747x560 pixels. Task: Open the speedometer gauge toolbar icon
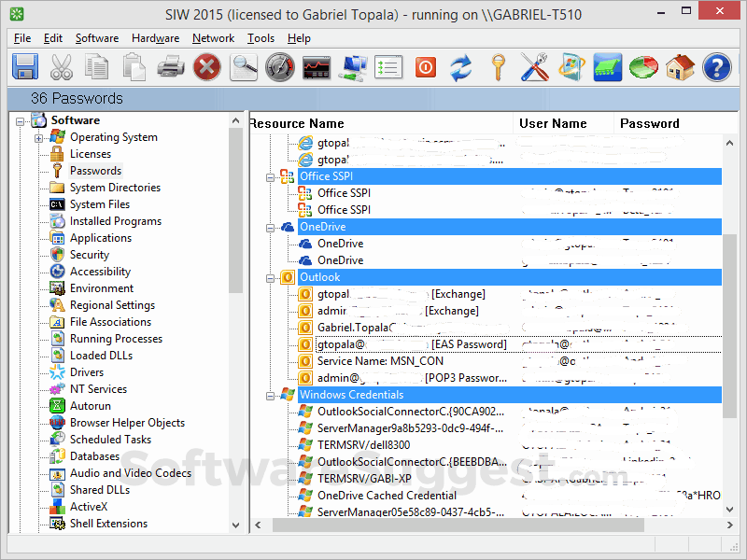pos(280,67)
